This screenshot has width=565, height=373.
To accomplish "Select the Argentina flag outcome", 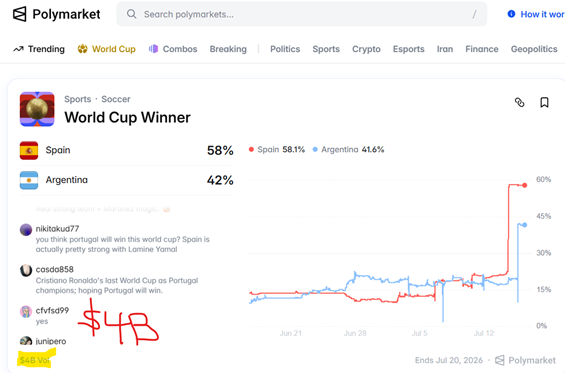I will click(29, 180).
